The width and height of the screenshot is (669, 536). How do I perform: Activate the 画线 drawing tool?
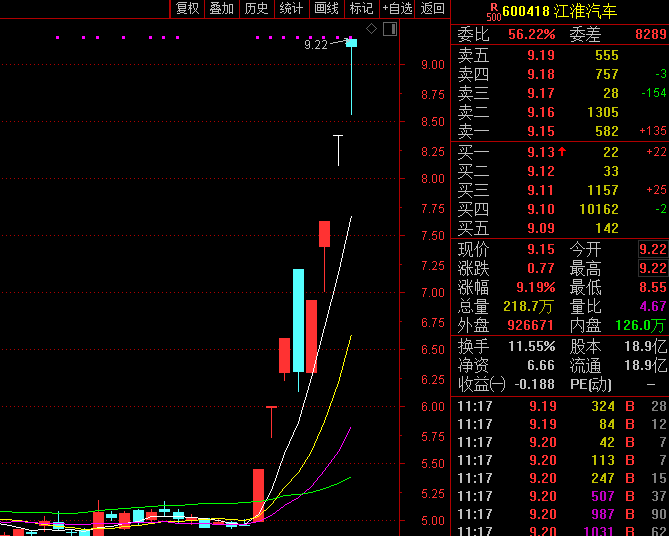point(326,9)
